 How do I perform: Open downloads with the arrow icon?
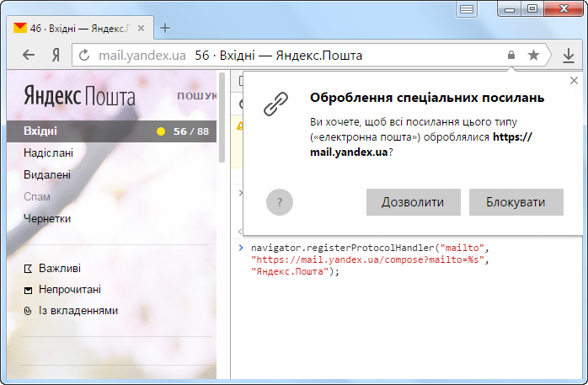coord(569,56)
